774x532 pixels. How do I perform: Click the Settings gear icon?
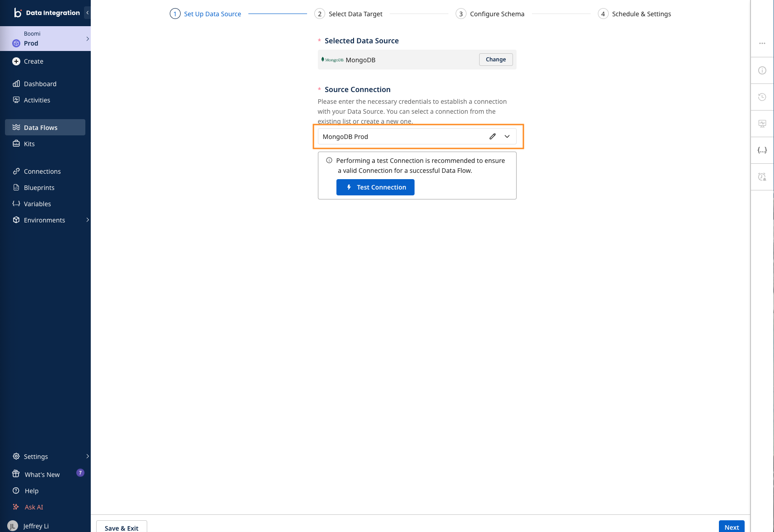[x=16, y=456]
